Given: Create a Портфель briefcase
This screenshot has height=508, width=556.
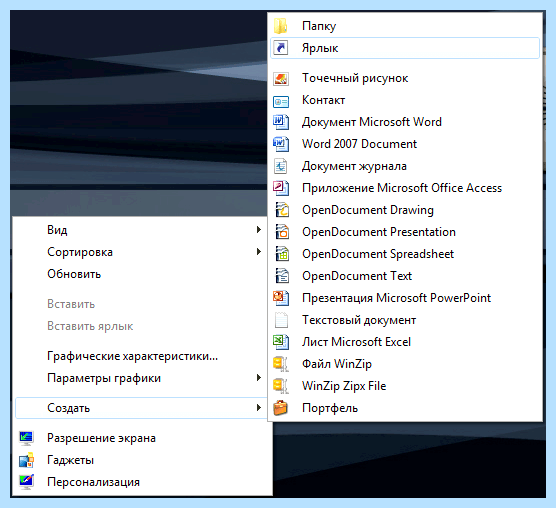Looking at the screenshot, I should (x=405, y=408).
